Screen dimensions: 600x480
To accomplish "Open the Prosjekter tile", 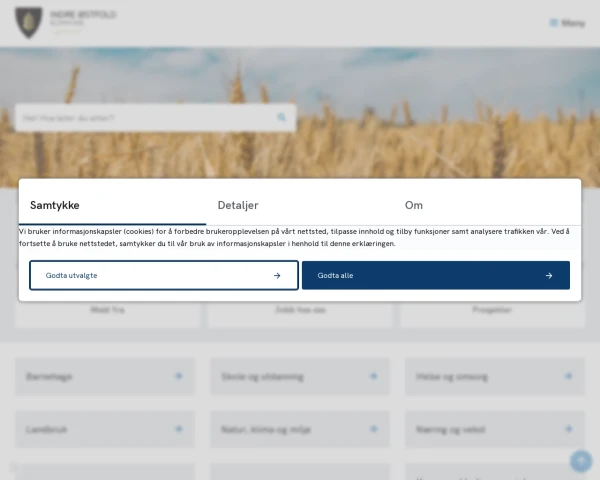I will coord(492,311).
